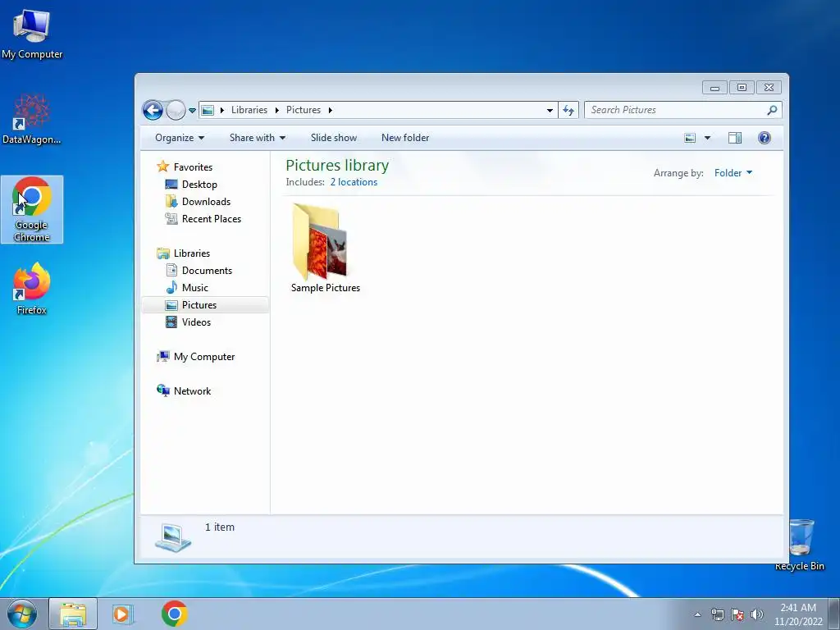
Task: Click the Favorites star icon
Action: pyautogui.click(x=163, y=167)
